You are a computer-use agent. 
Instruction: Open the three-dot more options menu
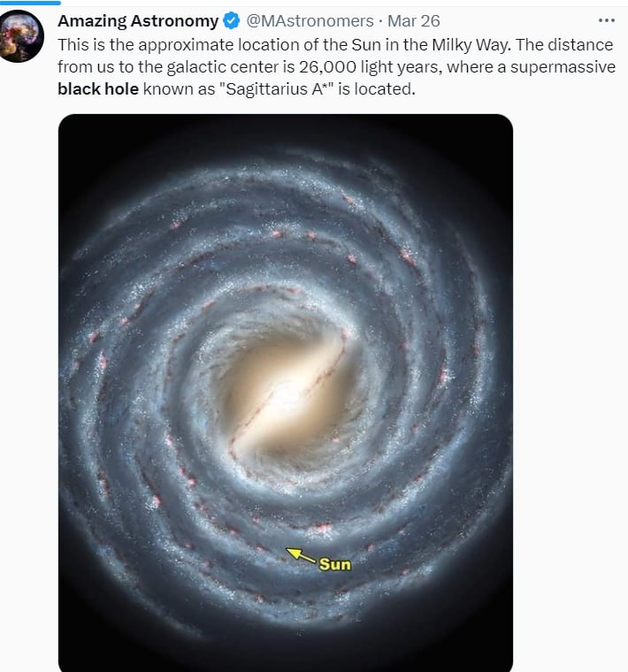click(x=607, y=20)
